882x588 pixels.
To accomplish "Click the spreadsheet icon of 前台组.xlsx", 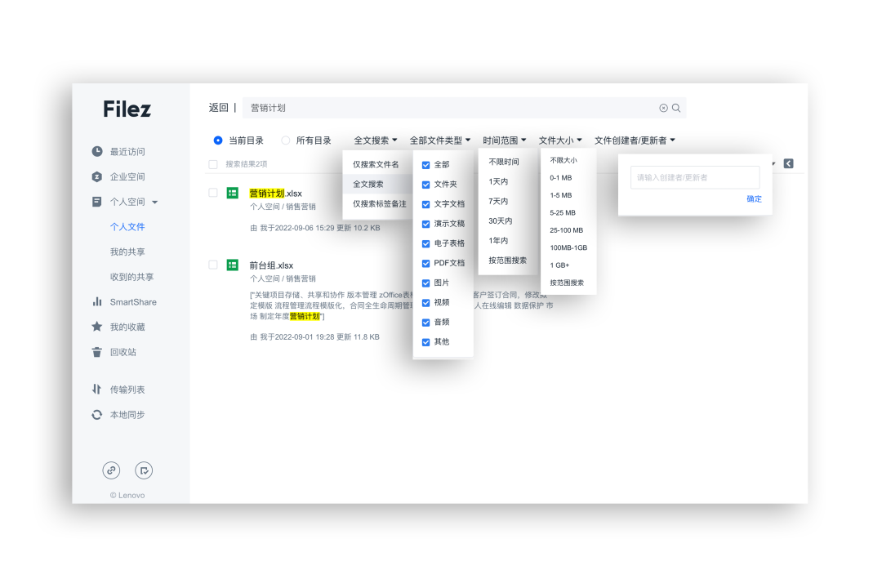I will [232, 265].
